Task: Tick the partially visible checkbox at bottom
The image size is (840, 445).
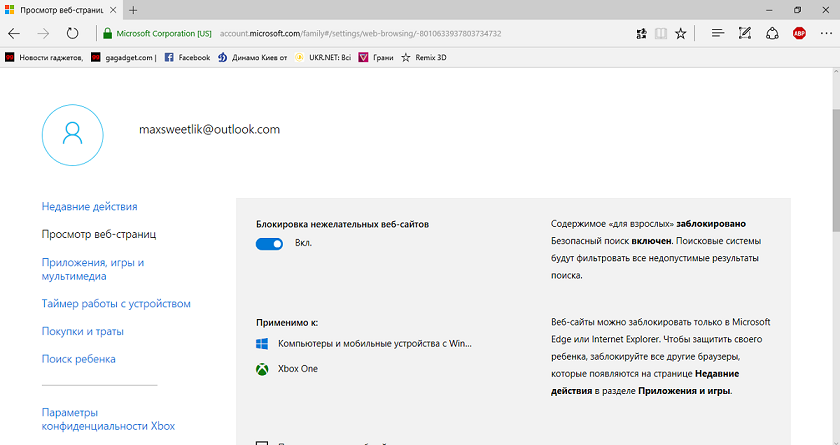Action: tap(262, 443)
